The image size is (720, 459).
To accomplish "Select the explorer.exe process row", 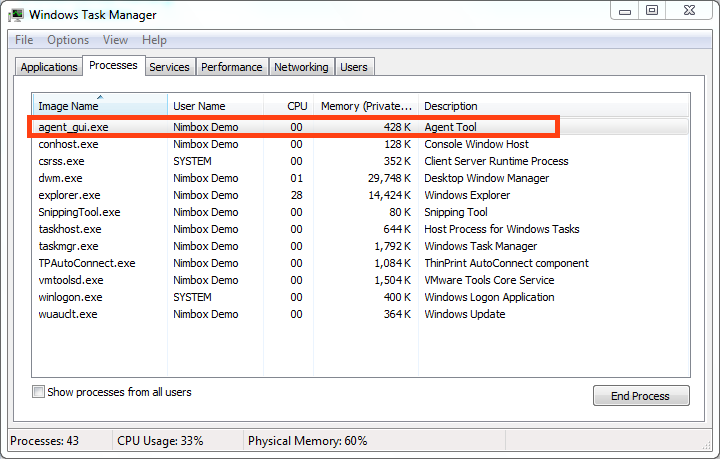I will point(360,195).
